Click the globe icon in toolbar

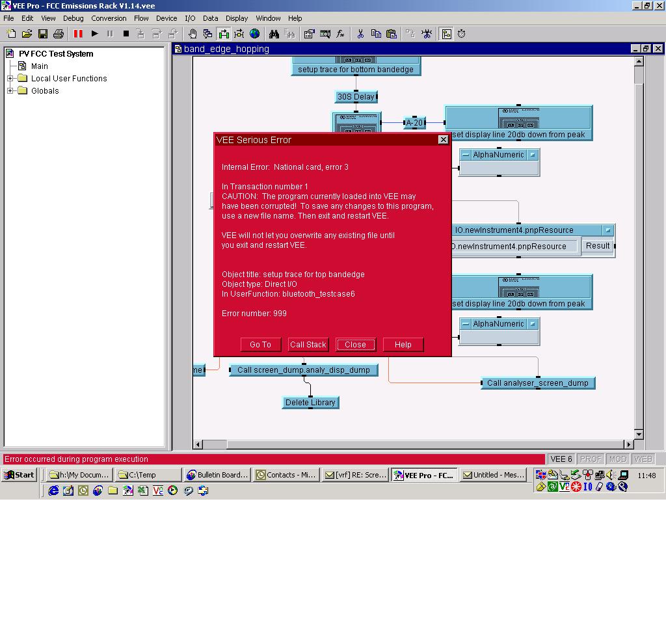coord(255,34)
